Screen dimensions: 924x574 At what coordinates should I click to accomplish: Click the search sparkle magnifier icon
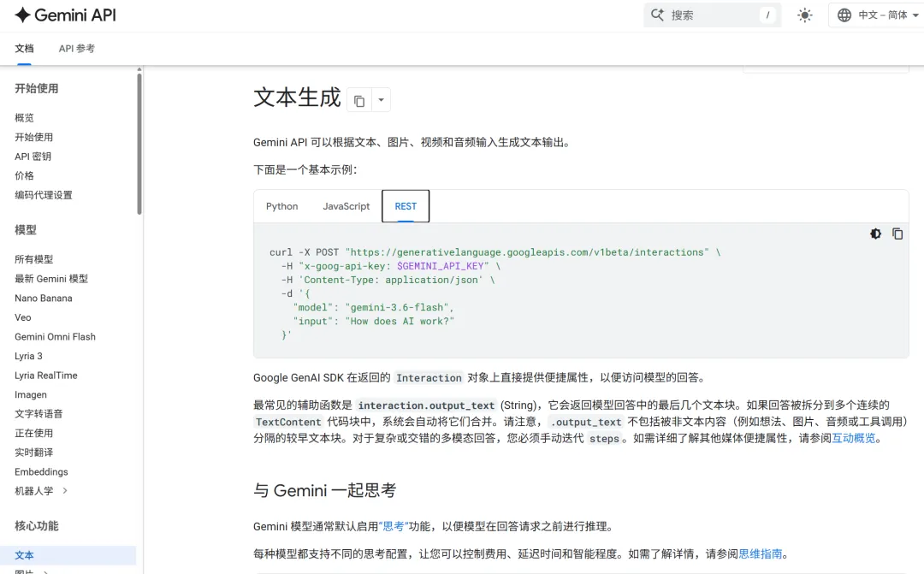coord(657,15)
